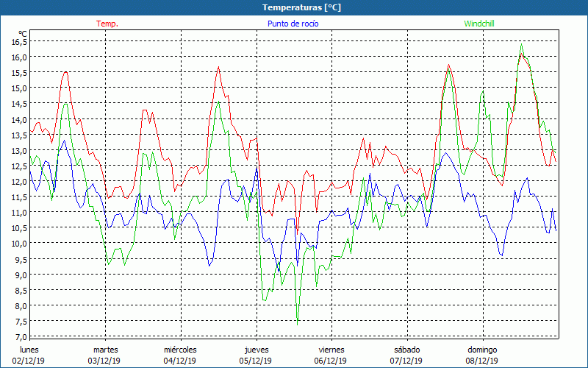Click the 16,0 y-axis value

click(x=20, y=57)
